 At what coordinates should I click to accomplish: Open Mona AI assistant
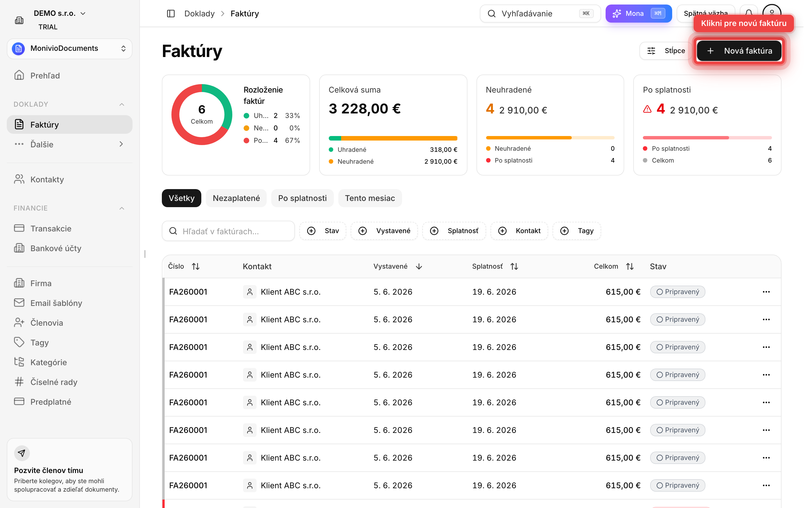click(638, 14)
